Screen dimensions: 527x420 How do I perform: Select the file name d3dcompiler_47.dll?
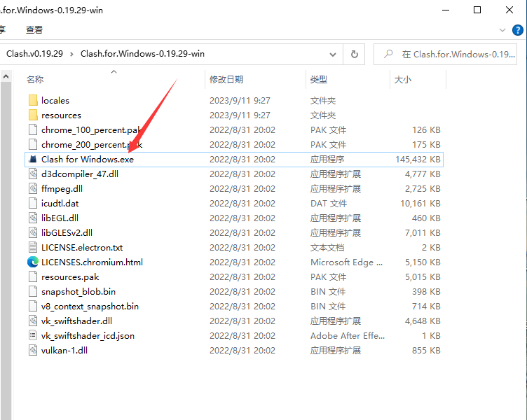tap(80, 174)
